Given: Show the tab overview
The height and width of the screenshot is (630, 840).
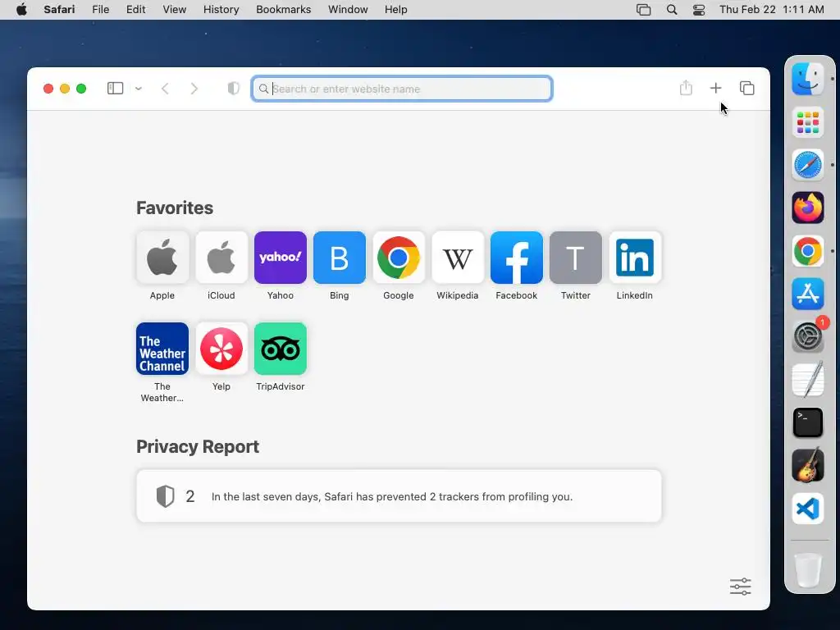Looking at the screenshot, I should click(746, 88).
